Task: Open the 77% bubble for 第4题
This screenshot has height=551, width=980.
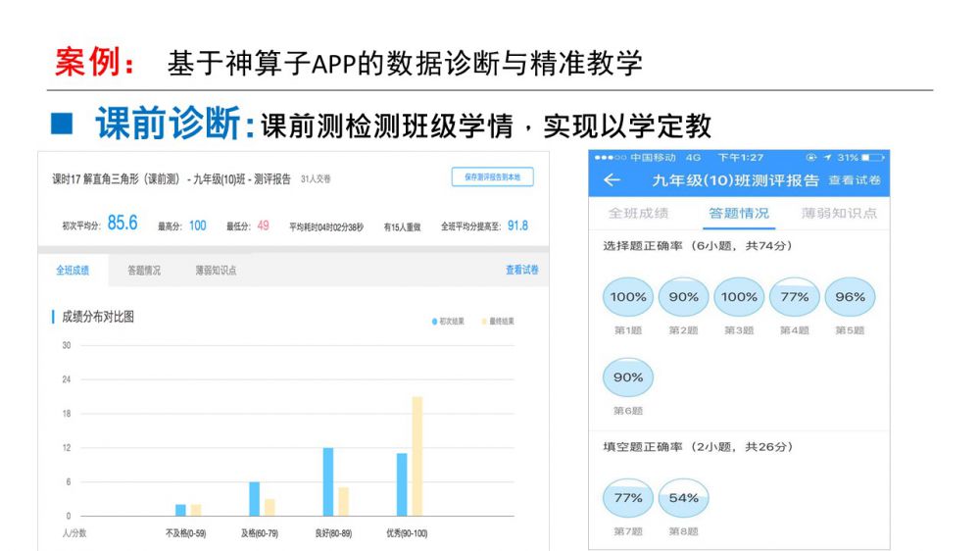Action: tap(795, 297)
